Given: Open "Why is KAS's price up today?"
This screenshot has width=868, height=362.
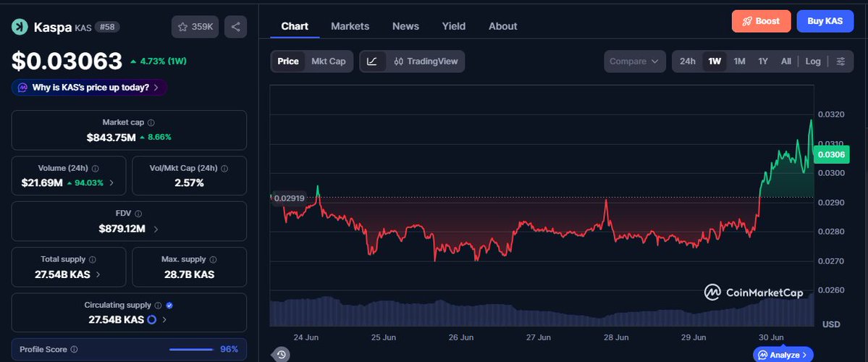Looking at the screenshot, I should 89,88.
